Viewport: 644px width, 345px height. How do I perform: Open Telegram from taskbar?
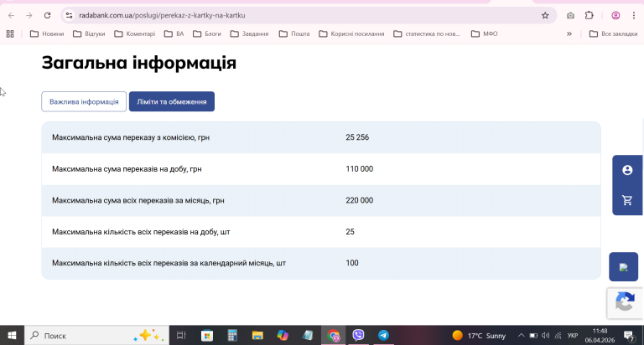pos(383,336)
